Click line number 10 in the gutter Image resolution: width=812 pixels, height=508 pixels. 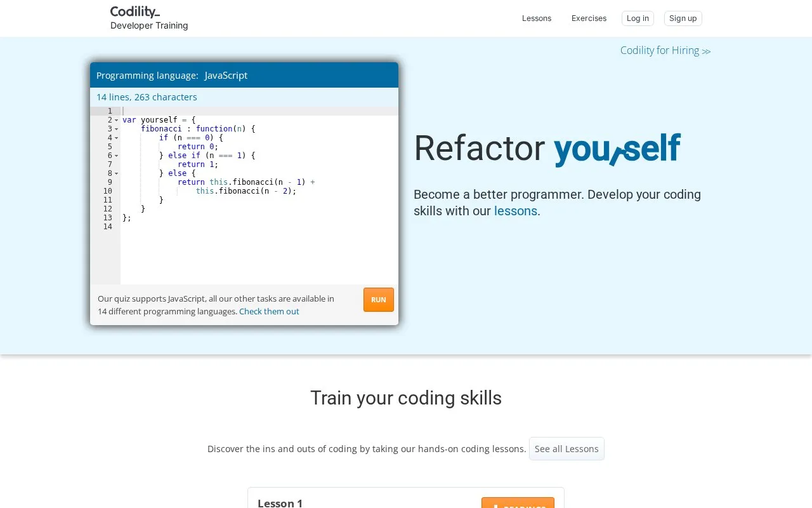[x=107, y=191]
